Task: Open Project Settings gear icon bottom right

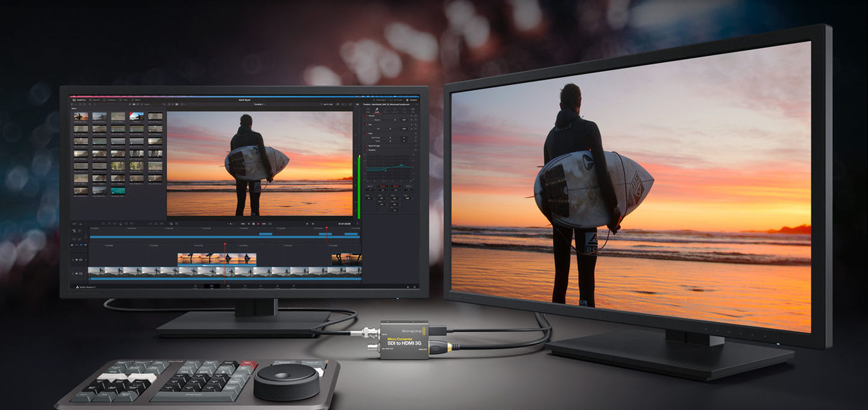Action: point(415,287)
